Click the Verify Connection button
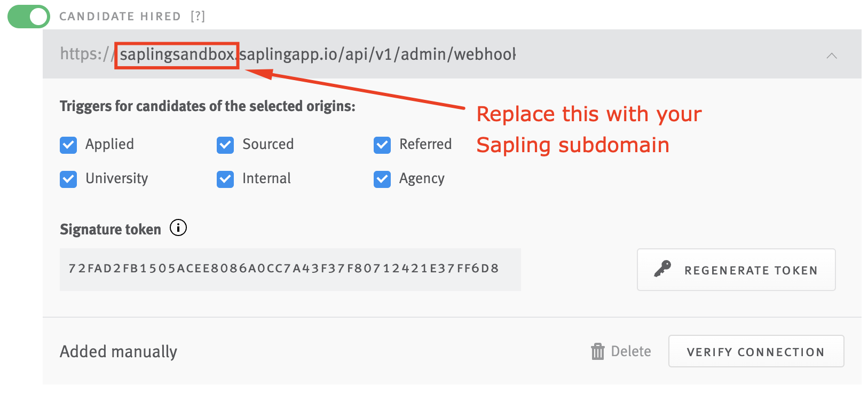 [756, 351]
